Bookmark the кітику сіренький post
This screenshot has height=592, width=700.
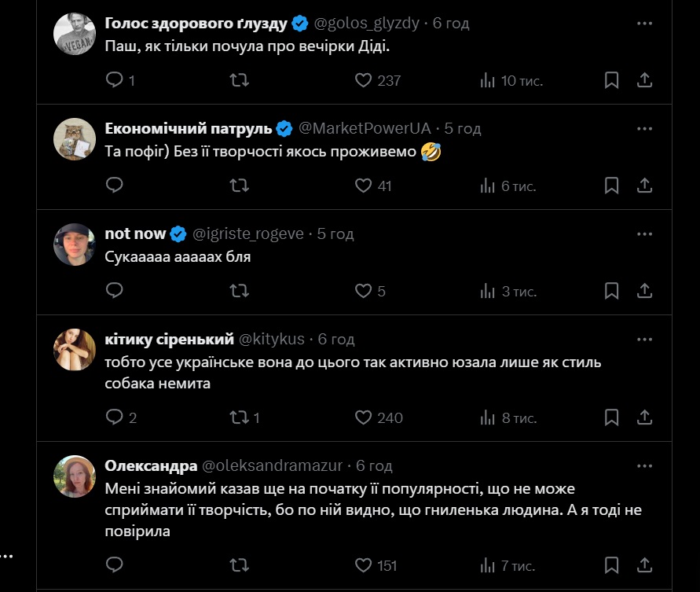612,417
